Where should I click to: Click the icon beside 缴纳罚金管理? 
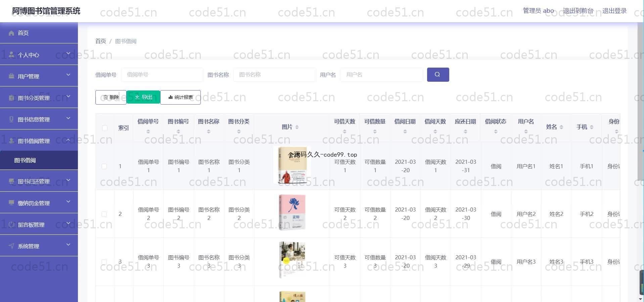coord(11,203)
